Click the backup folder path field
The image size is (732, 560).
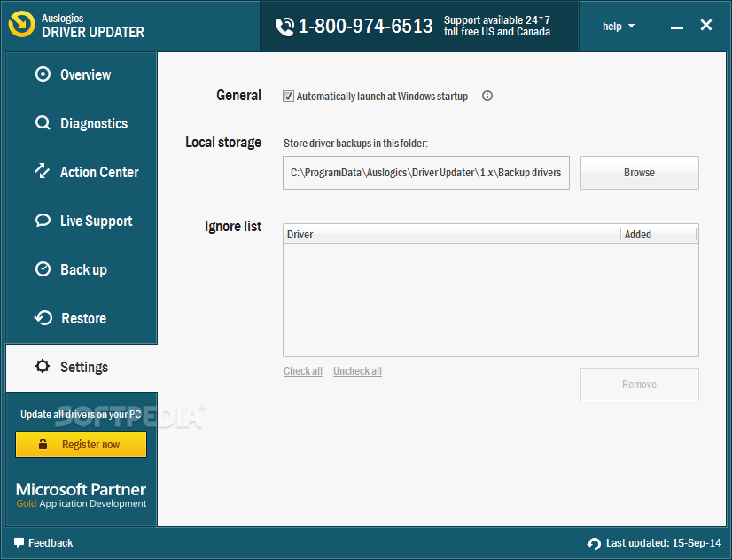point(426,173)
